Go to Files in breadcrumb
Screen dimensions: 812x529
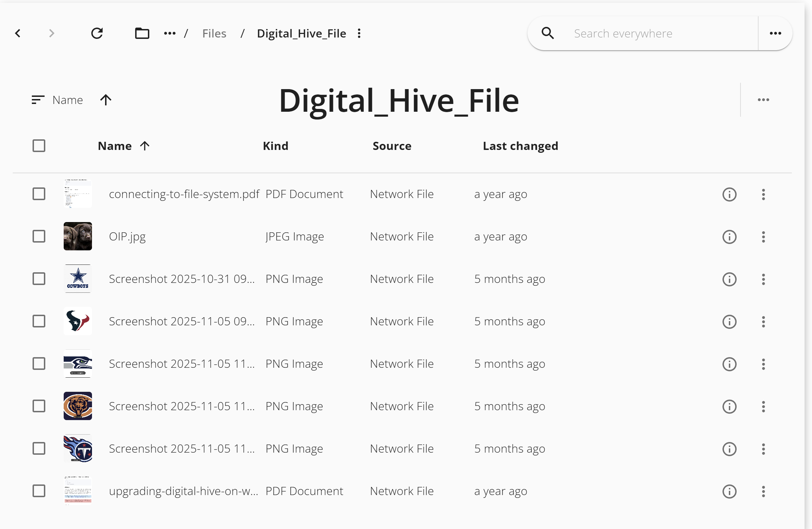(x=214, y=33)
